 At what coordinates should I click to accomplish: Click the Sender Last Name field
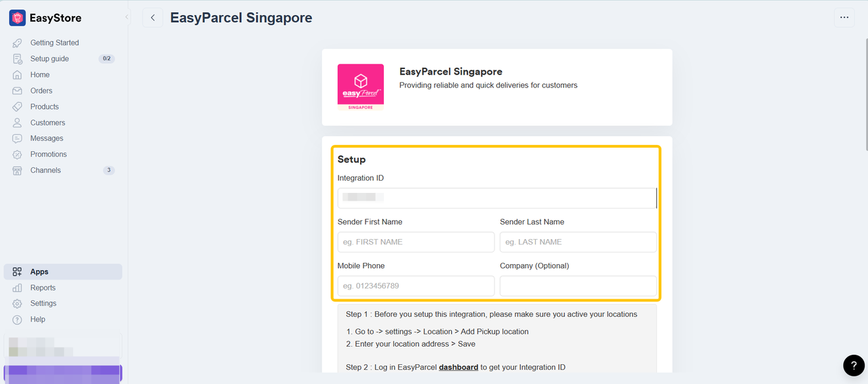click(578, 242)
